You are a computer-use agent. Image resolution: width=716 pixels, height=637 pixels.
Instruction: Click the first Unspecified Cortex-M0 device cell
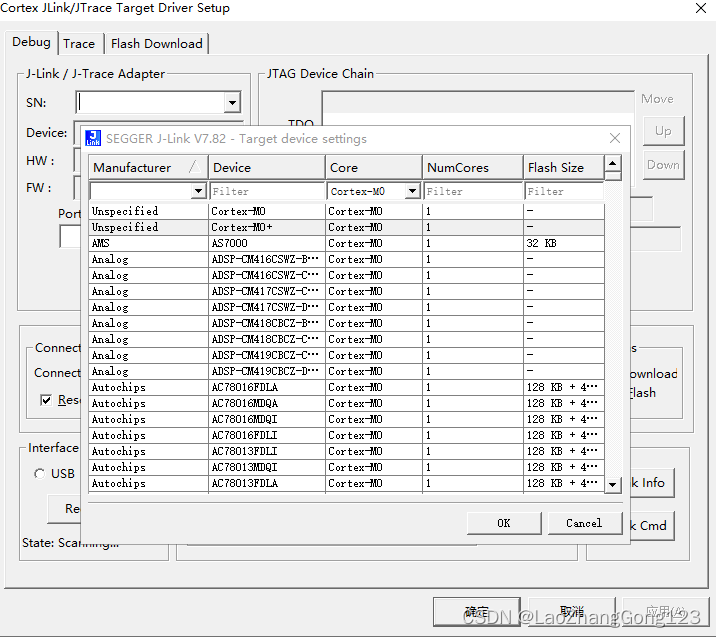tap(267, 211)
